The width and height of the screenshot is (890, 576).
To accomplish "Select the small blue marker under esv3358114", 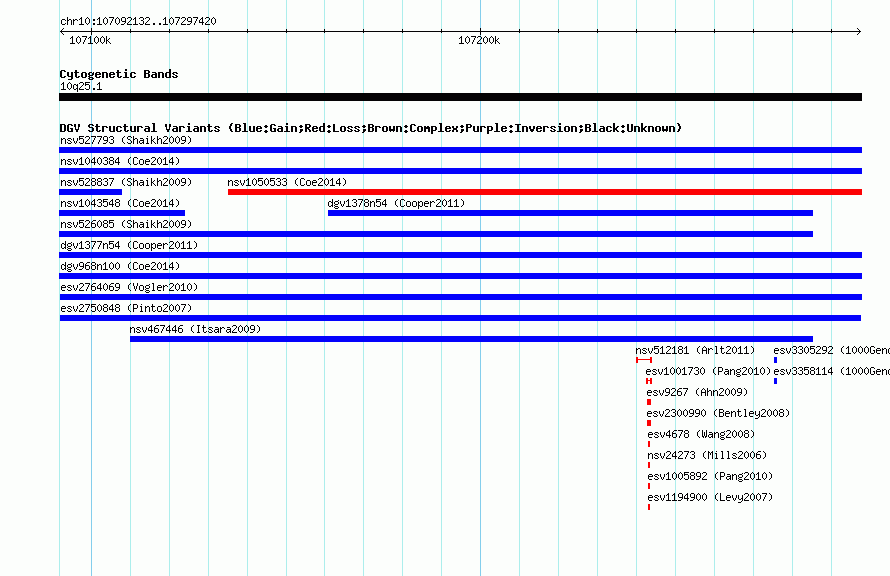I will click(x=775, y=381).
